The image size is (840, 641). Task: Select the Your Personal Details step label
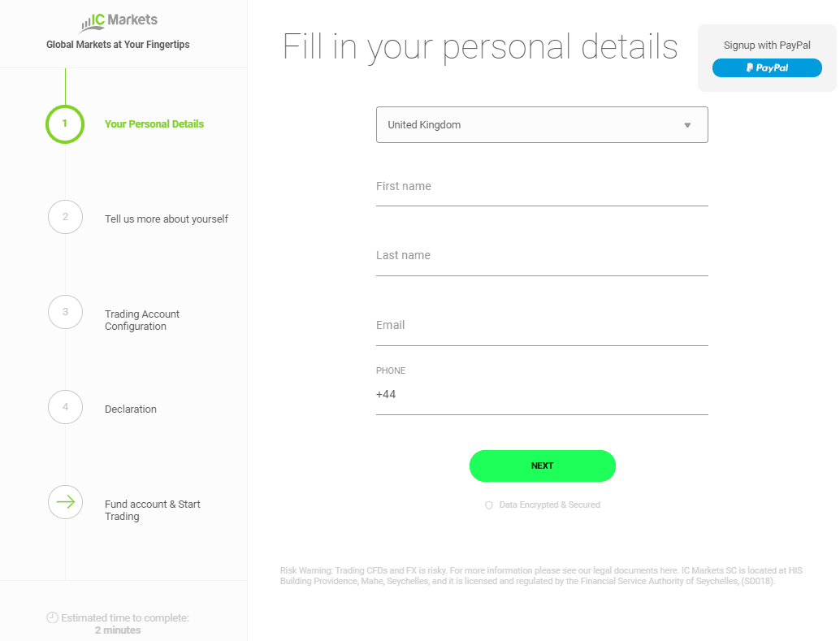154,123
